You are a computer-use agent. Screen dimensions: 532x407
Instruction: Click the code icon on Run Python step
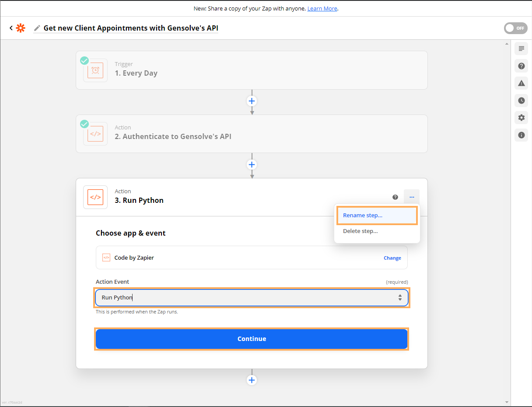[95, 197]
